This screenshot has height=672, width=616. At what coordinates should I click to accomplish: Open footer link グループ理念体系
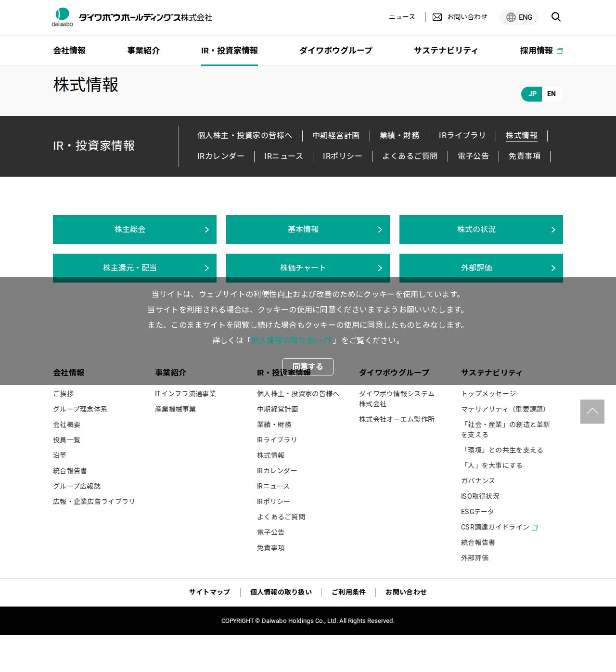80,409
